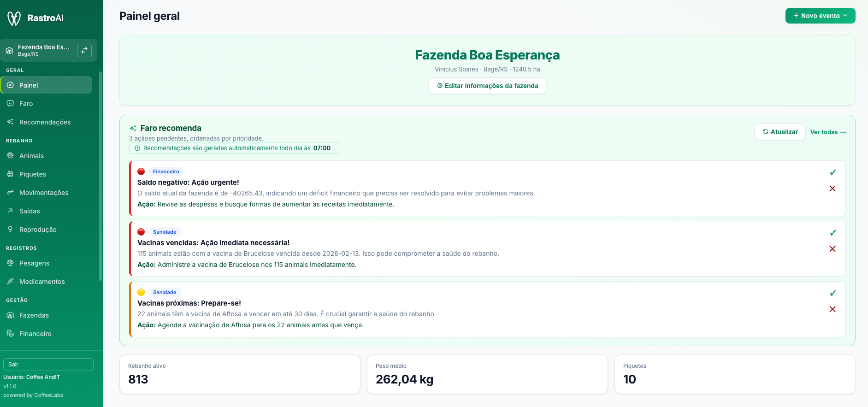This screenshot has width=868, height=407.
Task: Click the Piquetes 10 card
Action: [x=735, y=374]
